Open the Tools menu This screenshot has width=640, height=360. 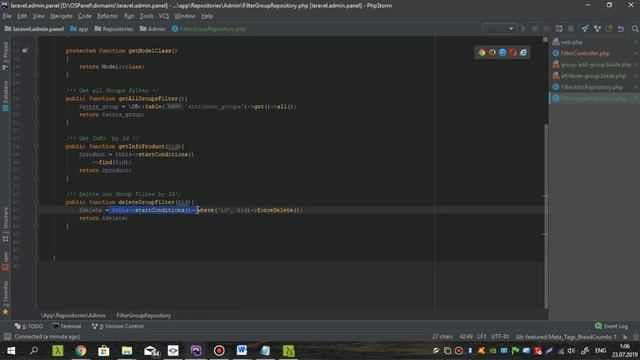click(146, 16)
